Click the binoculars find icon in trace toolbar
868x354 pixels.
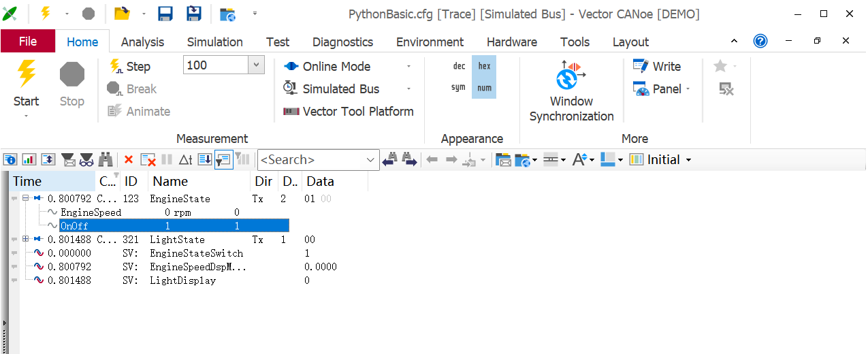[x=106, y=159]
